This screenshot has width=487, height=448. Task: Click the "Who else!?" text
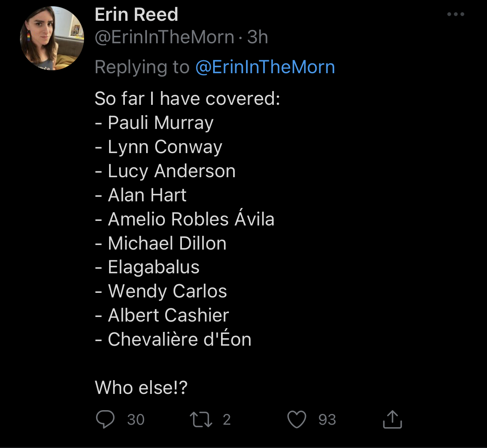(141, 388)
